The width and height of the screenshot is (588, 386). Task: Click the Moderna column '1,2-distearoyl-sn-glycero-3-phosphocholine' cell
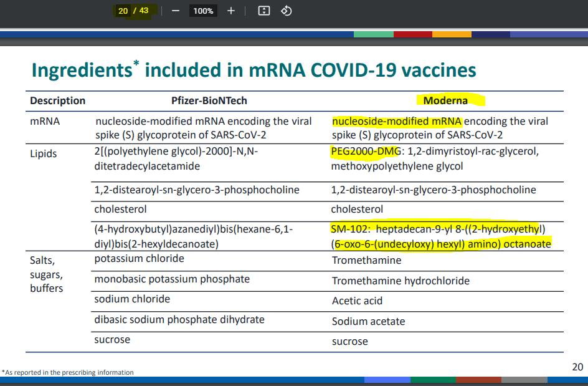[x=434, y=190]
